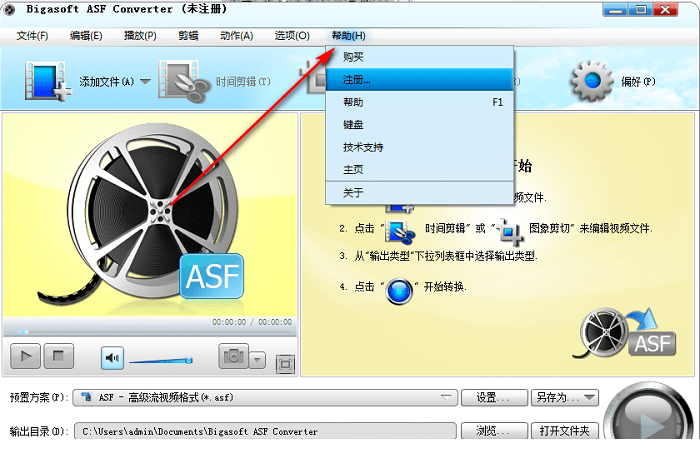Open the snapshot dropdown arrow
Viewport: 700px width, 456px height.
(257, 360)
